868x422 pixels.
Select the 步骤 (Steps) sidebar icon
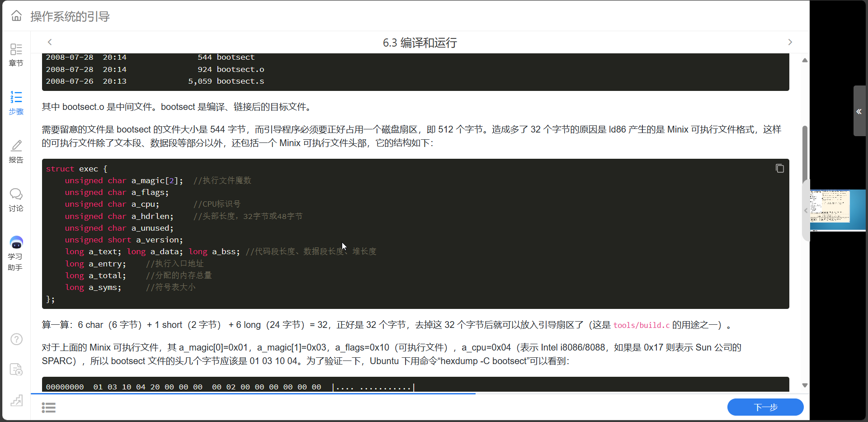pyautogui.click(x=16, y=104)
